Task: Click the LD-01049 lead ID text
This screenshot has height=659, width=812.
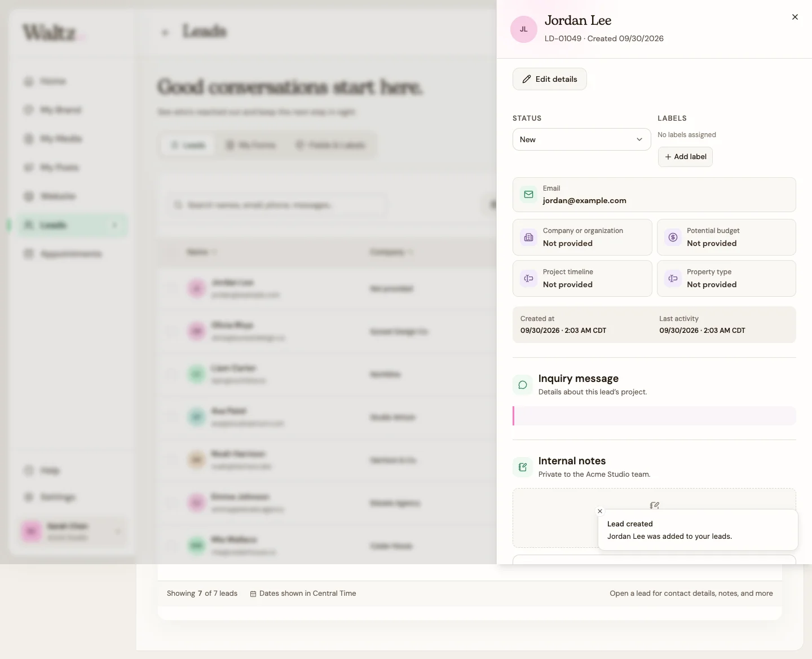Action: coord(563,38)
